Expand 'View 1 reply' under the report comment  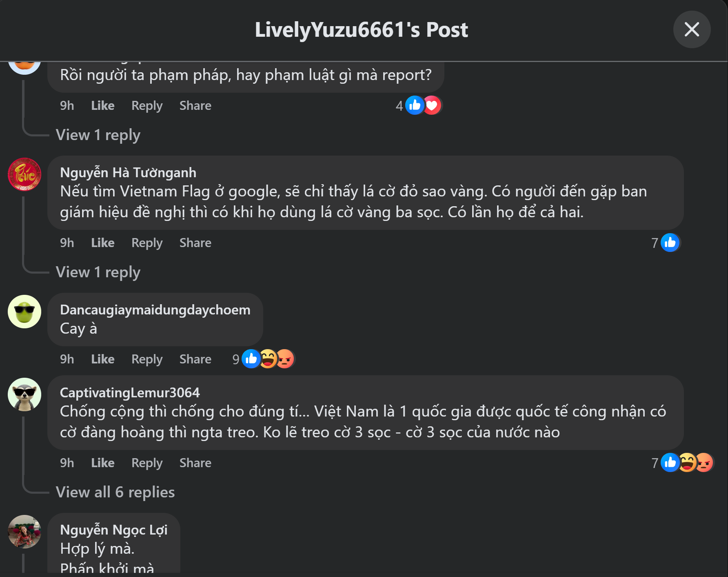pyautogui.click(x=98, y=135)
